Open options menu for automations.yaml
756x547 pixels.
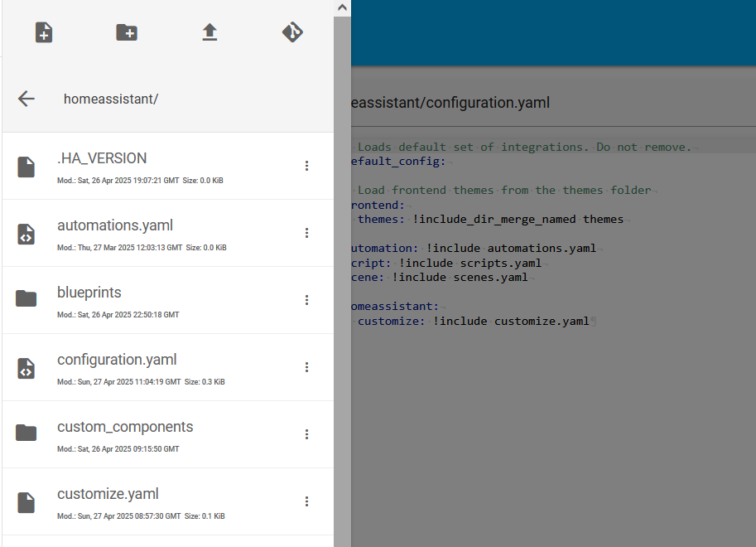(x=306, y=233)
